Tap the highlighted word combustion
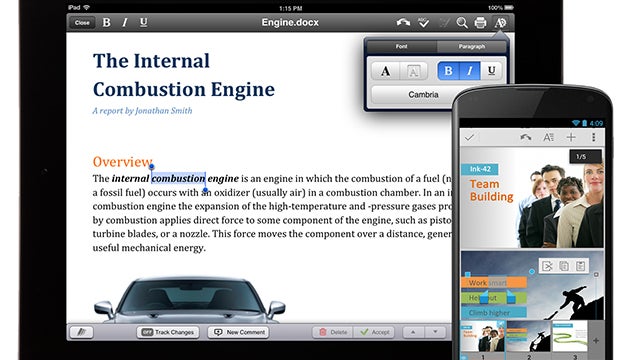The image size is (640, 360). [x=178, y=178]
